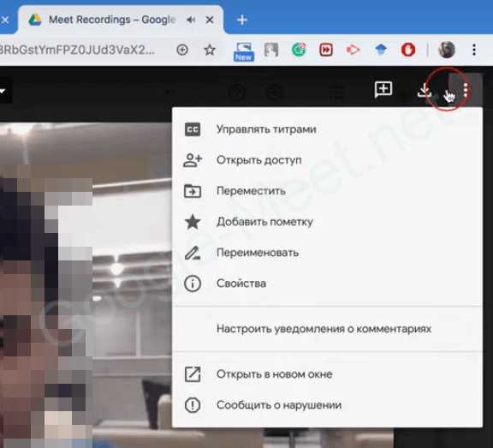Viewport: 493px width, 448px height.
Task: Click the blue graduation cap extension icon
Action: (381, 50)
